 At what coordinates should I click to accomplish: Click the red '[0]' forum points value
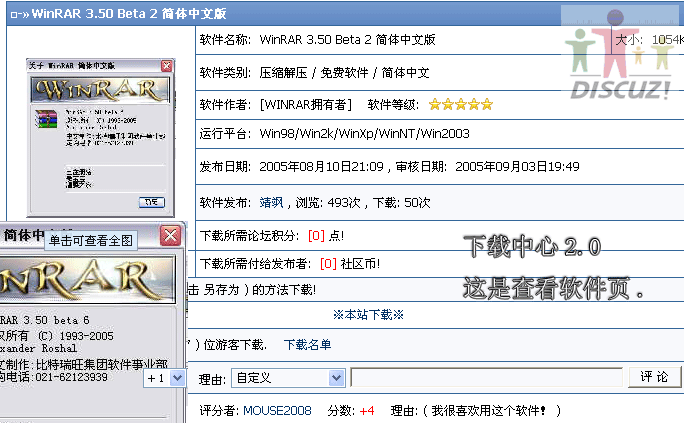316,236
